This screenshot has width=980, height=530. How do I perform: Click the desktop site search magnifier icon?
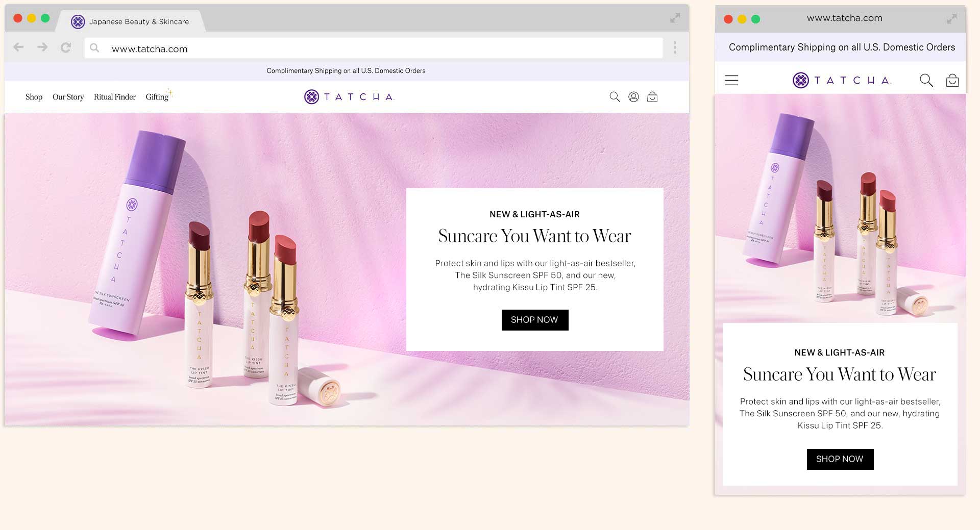(615, 97)
